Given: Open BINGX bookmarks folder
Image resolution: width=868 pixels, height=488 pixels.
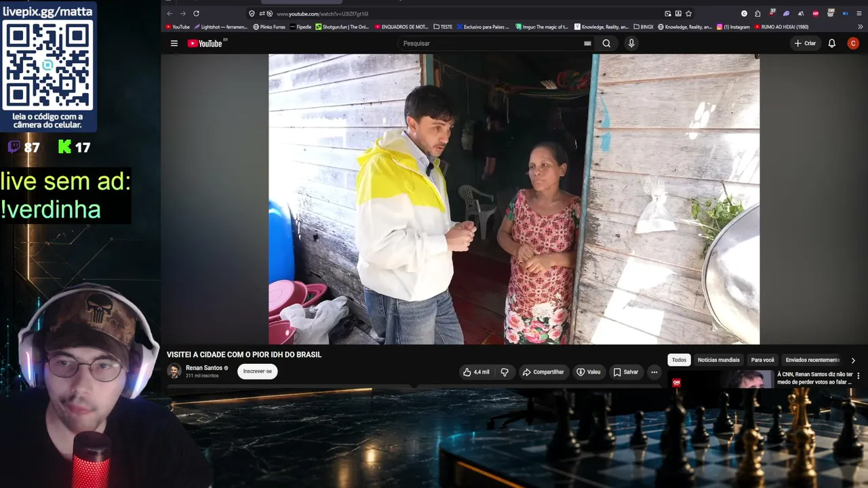Looking at the screenshot, I should [644, 27].
